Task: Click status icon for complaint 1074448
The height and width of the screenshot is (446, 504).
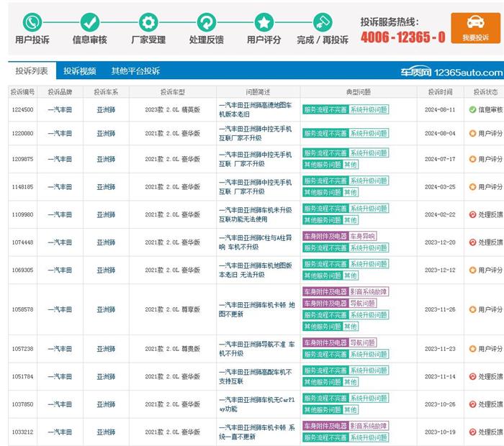Action: [472, 242]
